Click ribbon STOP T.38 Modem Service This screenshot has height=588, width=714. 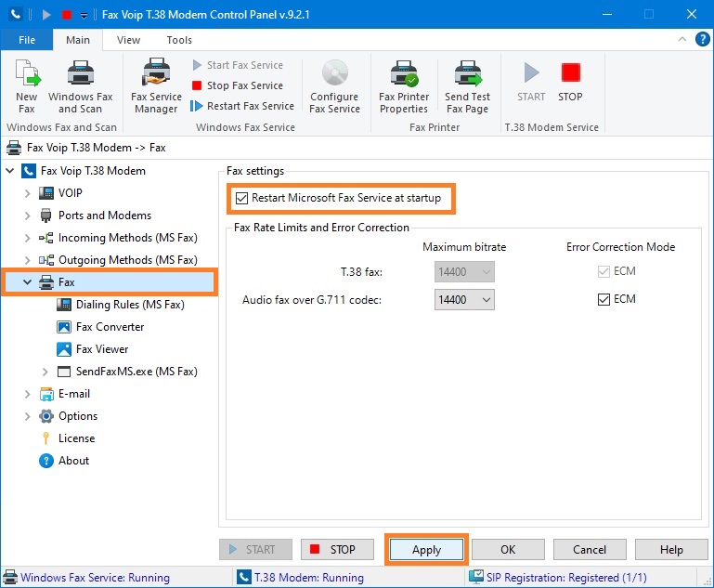tap(570, 82)
